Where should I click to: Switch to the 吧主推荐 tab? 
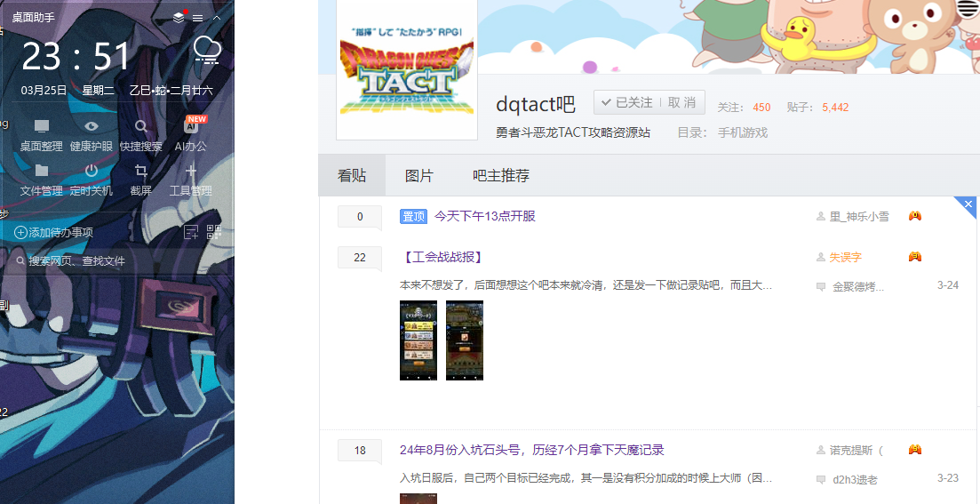(501, 176)
